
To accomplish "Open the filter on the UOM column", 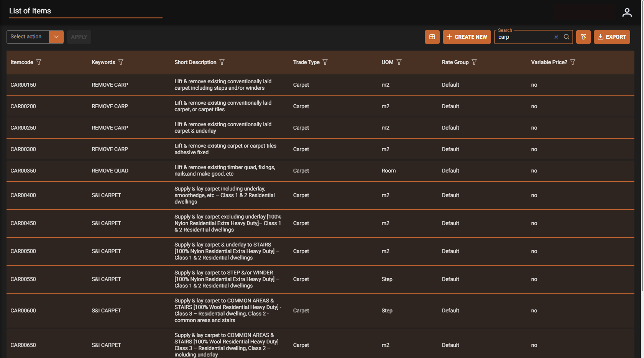I will (x=399, y=62).
